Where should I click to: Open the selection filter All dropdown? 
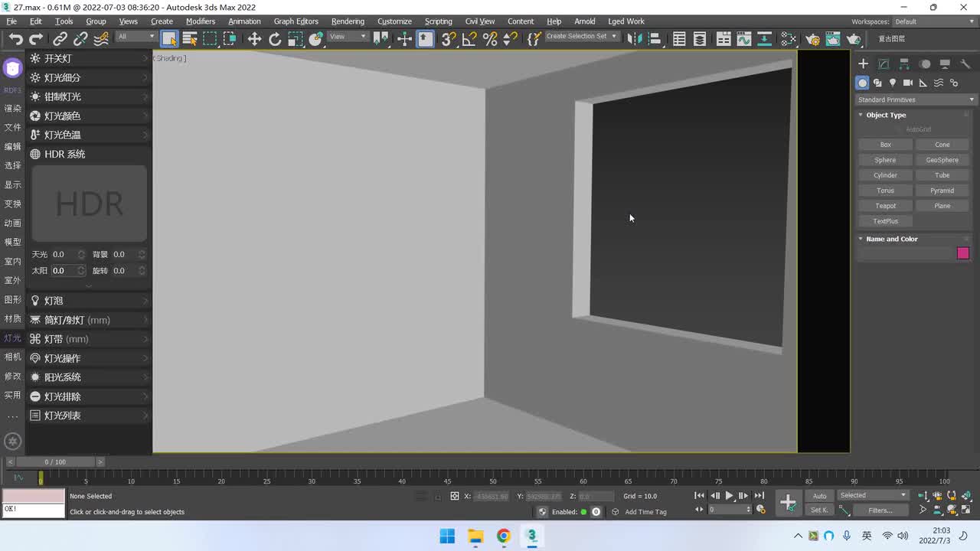pos(136,37)
